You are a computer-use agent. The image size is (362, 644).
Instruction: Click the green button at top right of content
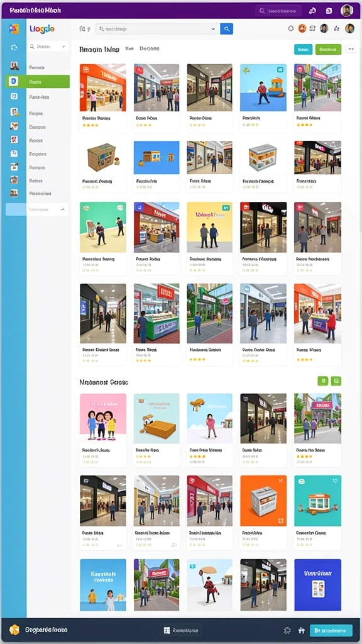click(328, 49)
